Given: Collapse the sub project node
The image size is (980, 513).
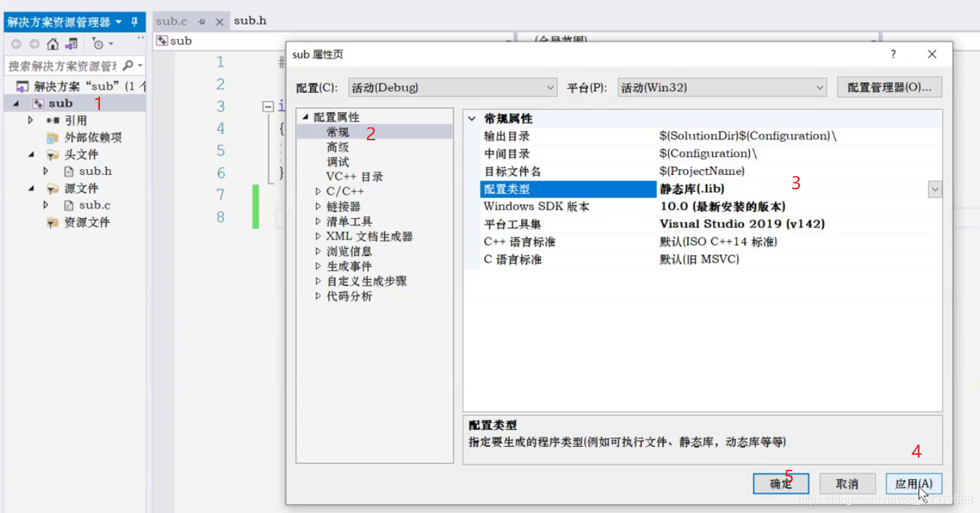Looking at the screenshot, I should 16,104.
